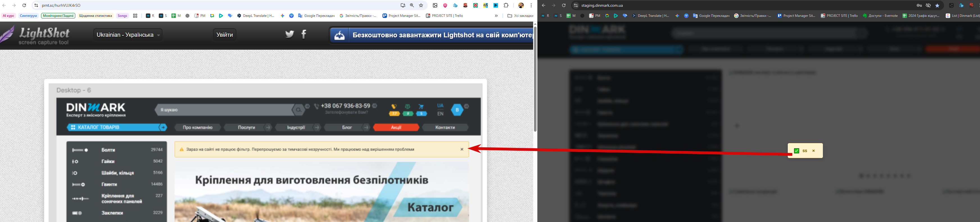
Task: Open the password key icon in dark window
Action: (x=919, y=5)
